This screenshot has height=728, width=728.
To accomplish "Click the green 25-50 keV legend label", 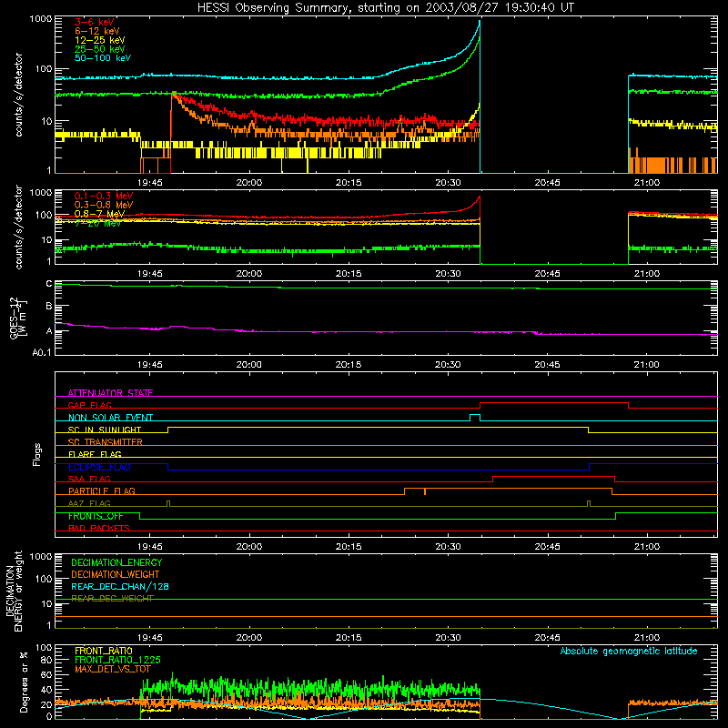I will (x=100, y=49).
